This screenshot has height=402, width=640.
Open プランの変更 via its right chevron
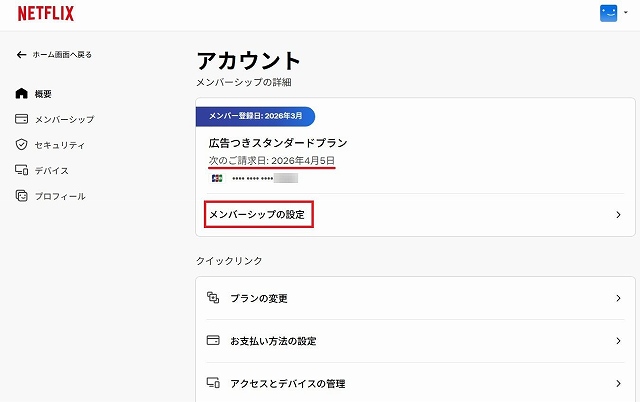(x=619, y=298)
